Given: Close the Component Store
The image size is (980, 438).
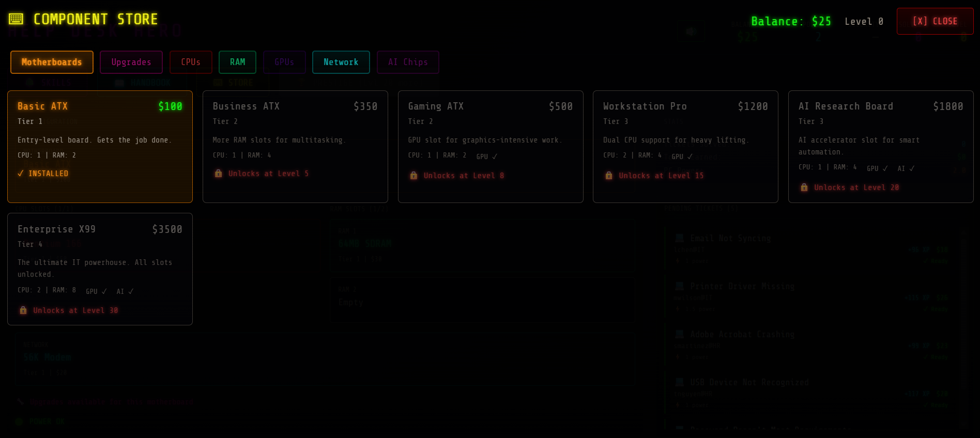Looking at the screenshot, I should click(935, 21).
